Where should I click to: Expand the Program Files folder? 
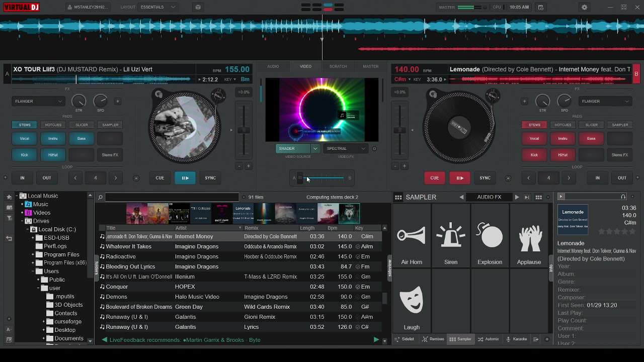pyautogui.click(x=33, y=254)
